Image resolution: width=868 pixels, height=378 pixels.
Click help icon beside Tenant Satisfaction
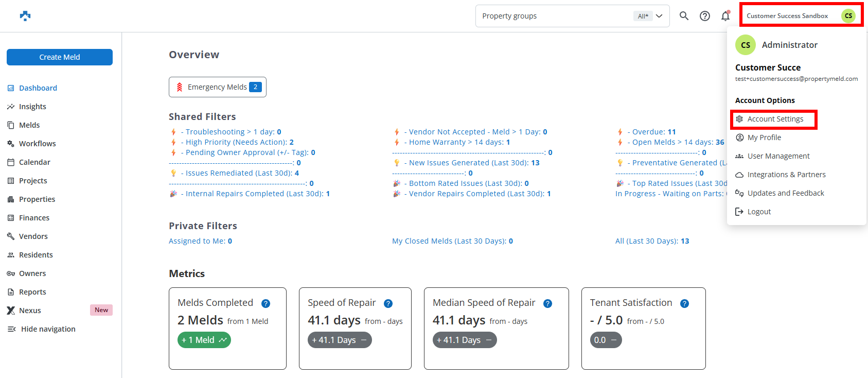click(684, 304)
